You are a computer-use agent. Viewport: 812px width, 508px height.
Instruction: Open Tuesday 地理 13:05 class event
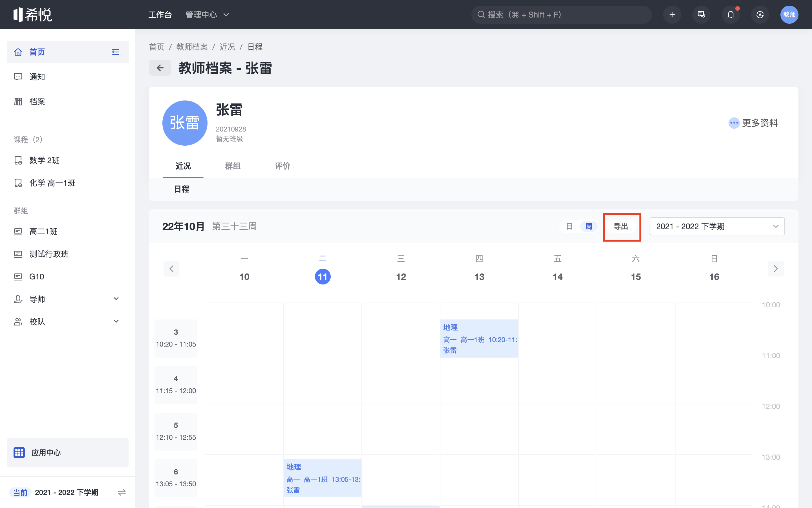323,478
